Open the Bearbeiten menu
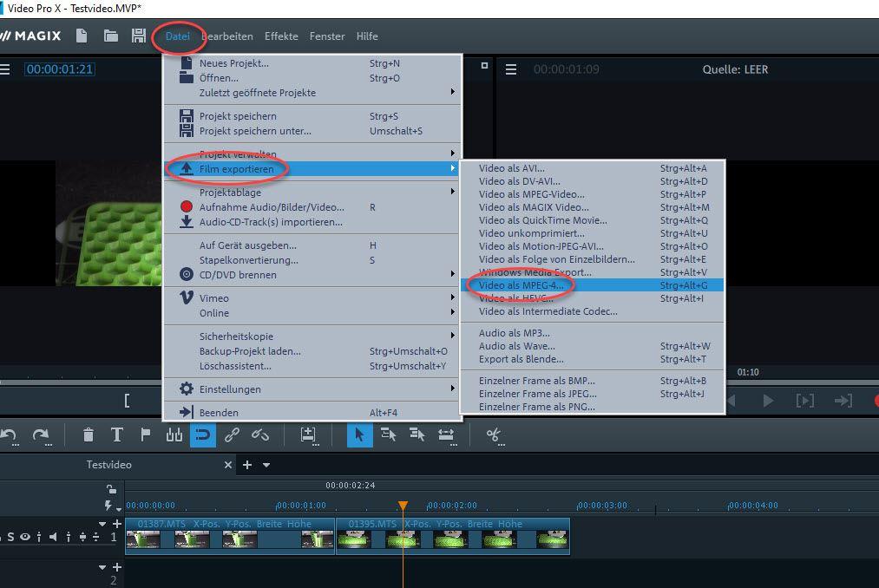Screen dimensions: 879x588 pyautogui.click(x=227, y=36)
